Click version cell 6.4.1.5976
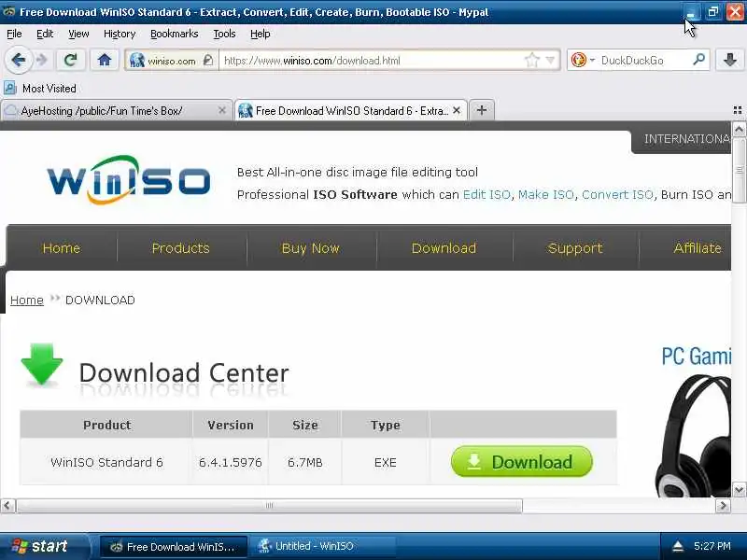Viewport: 747px width, 560px height. tap(231, 462)
